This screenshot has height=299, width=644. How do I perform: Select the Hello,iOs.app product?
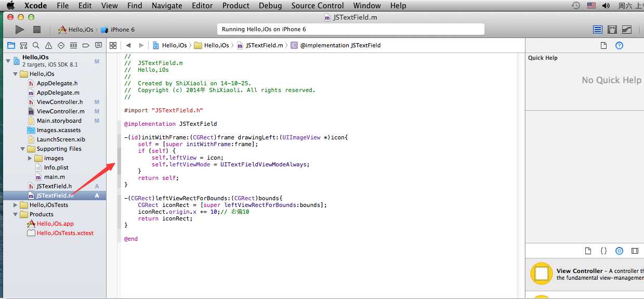pos(54,224)
